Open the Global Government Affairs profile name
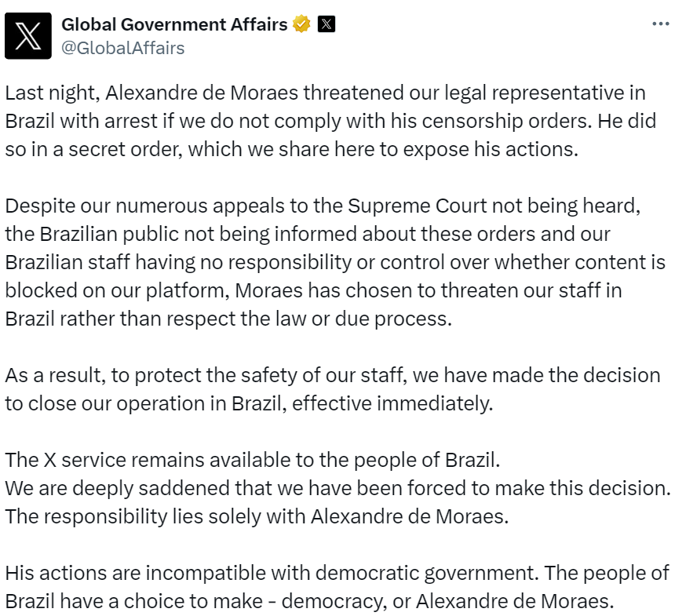Image resolution: width=675 pixels, height=616 pixels. tap(174, 24)
